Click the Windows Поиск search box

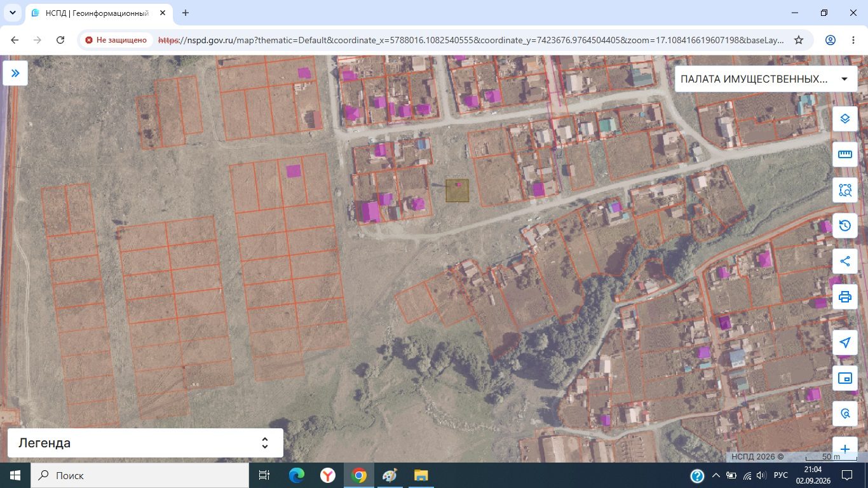[x=139, y=475]
